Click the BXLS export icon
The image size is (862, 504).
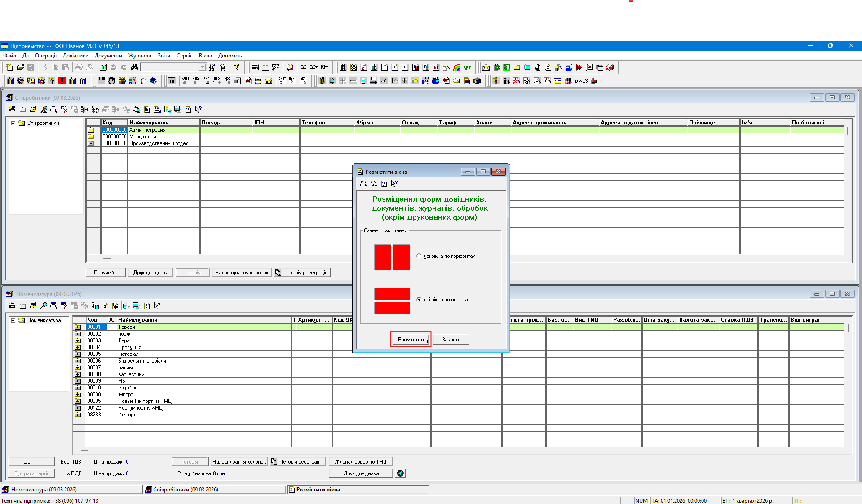click(x=581, y=81)
